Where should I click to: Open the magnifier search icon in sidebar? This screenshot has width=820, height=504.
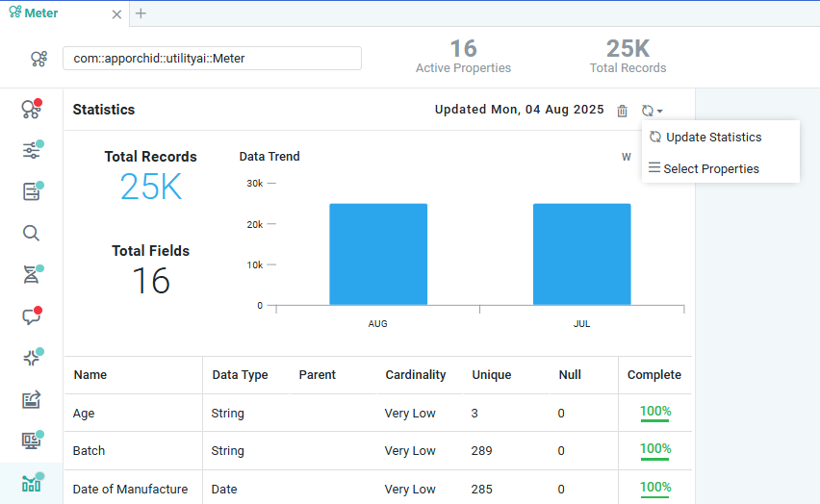pos(32,233)
